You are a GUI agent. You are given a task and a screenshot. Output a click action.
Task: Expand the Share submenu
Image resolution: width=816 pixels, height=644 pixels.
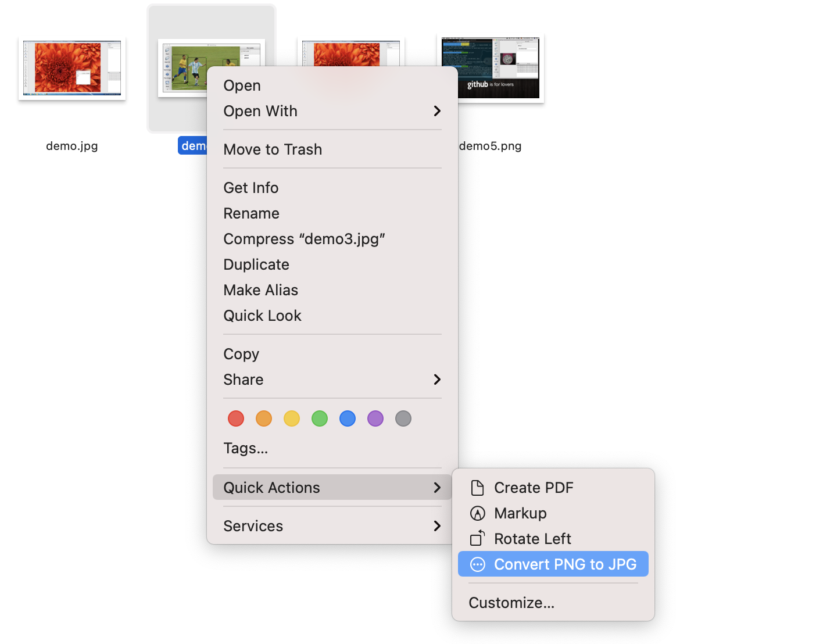point(243,380)
